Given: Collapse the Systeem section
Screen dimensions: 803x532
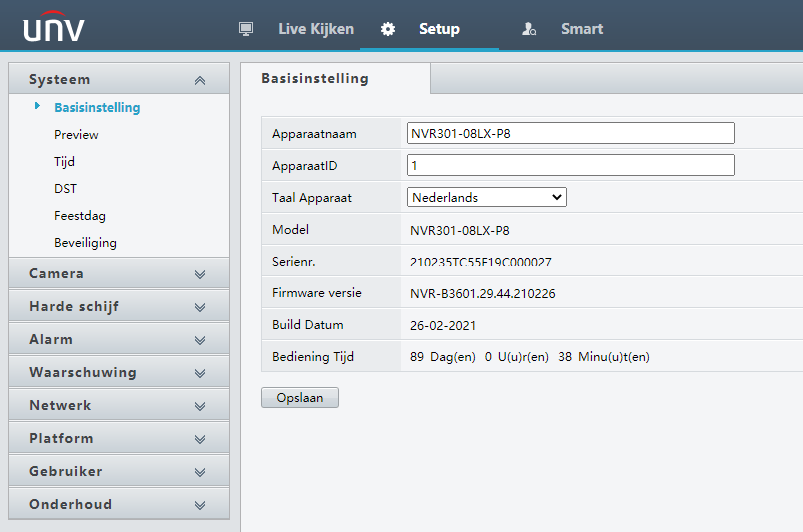Looking at the screenshot, I should (x=119, y=79).
